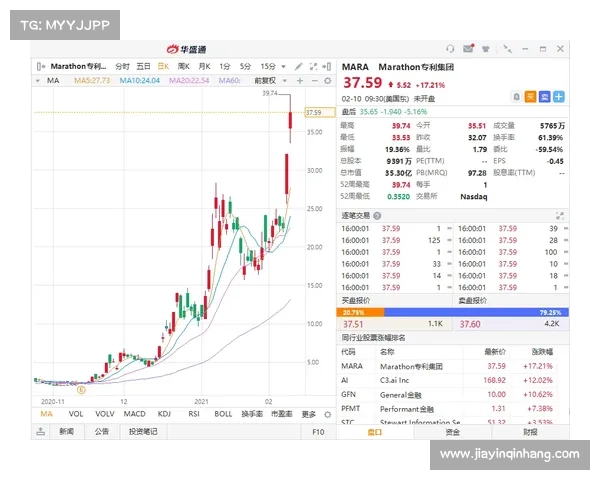
Task: Open the 新闻 news button
Action: 67,432
